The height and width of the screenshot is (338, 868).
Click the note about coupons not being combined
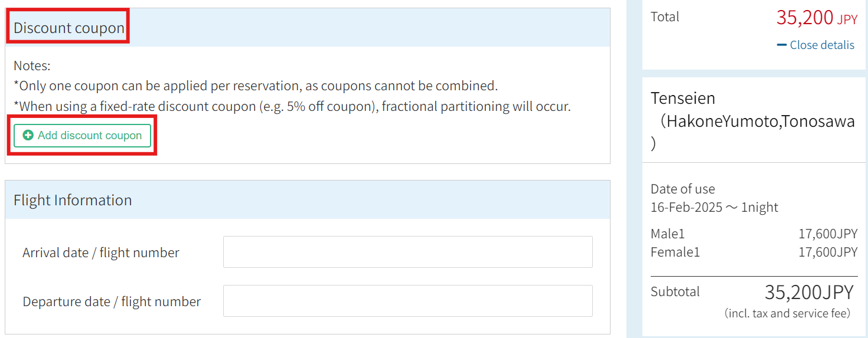point(256,86)
